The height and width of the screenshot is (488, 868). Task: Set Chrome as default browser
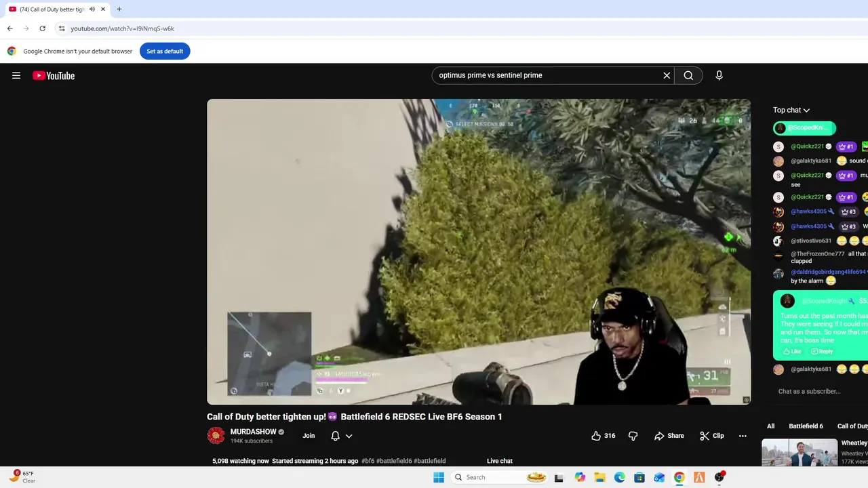tap(165, 51)
